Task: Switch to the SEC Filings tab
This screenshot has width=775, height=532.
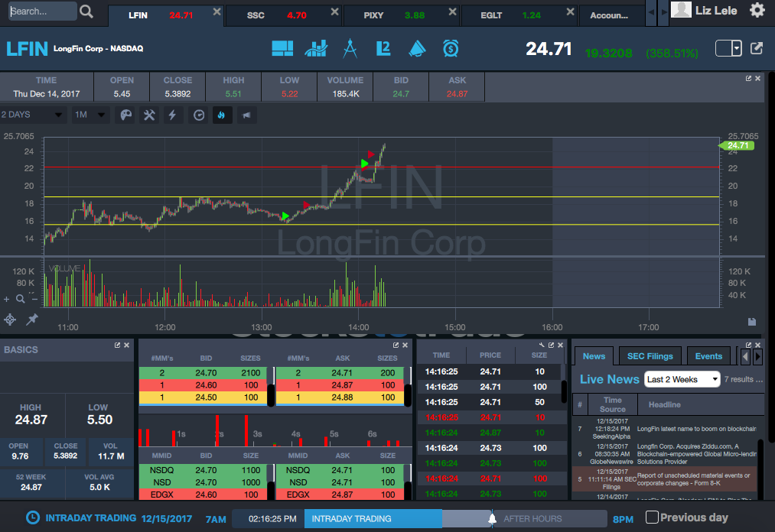Action: (x=650, y=356)
